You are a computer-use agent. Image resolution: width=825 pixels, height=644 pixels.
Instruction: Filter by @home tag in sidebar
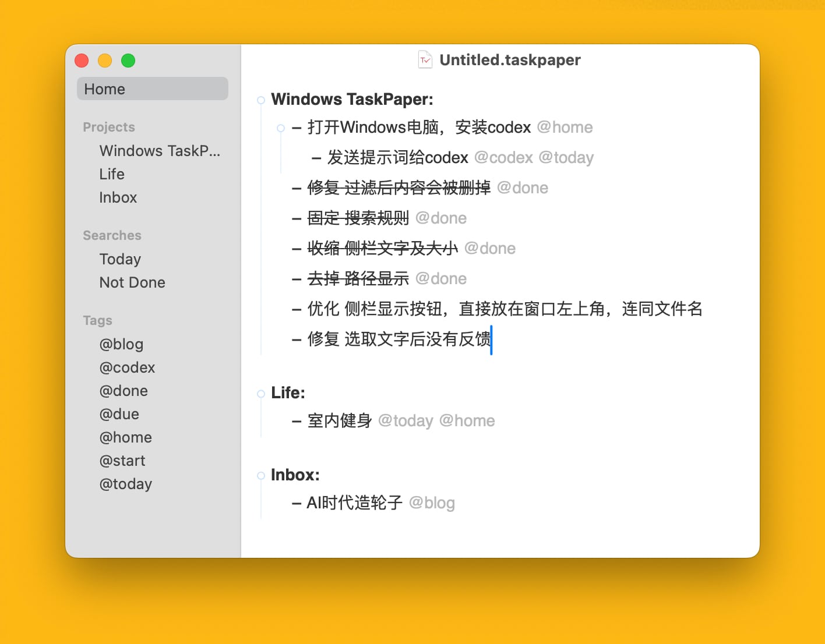coord(126,437)
